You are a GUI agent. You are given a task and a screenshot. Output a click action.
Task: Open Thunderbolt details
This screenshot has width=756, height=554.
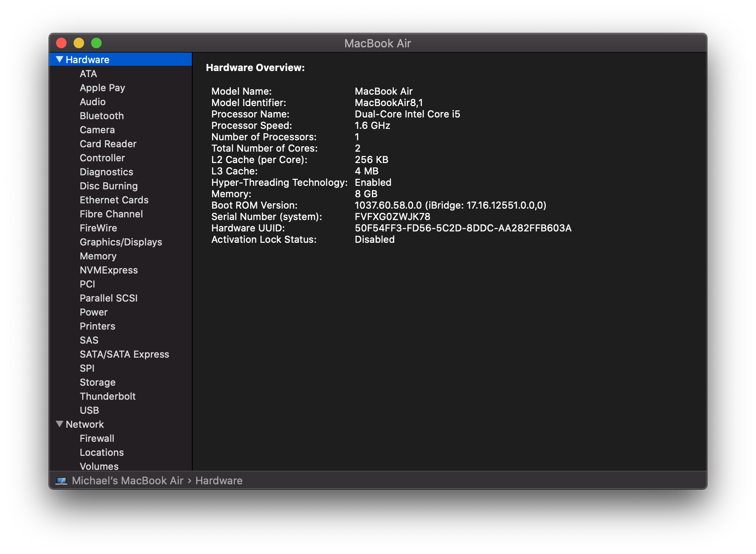click(108, 396)
